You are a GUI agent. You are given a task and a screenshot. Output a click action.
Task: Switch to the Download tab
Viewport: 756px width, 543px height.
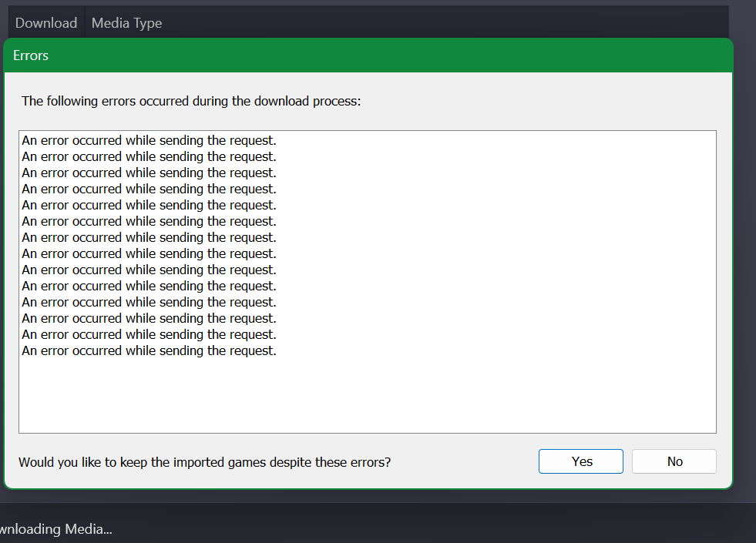point(46,22)
